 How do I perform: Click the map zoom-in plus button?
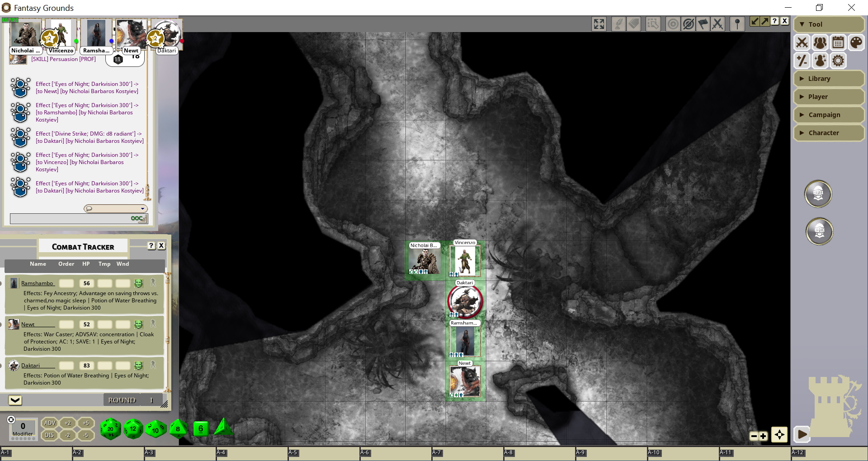(x=763, y=436)
